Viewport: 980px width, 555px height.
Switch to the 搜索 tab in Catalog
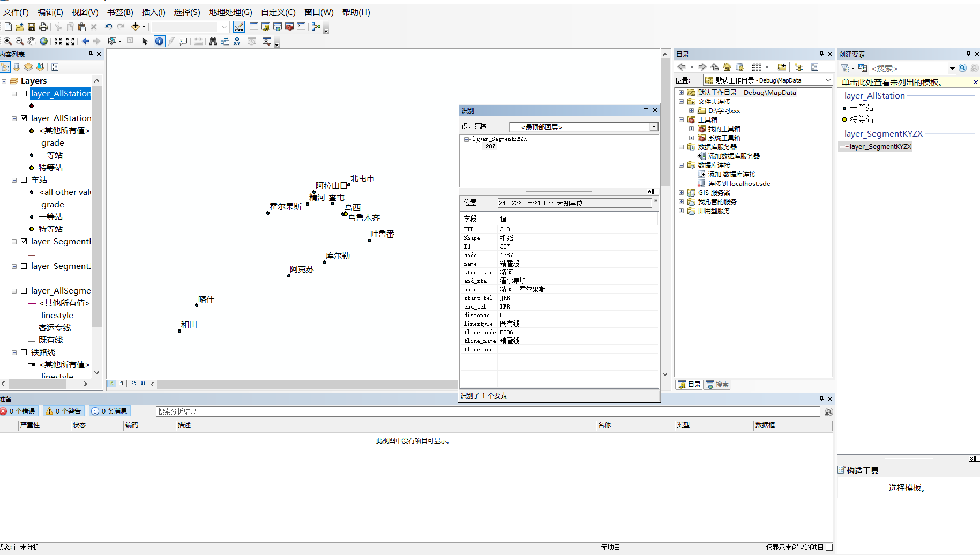click(717, 384)
